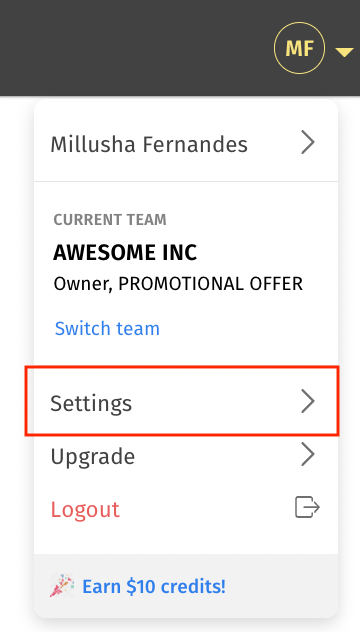The height and width of the screenshot is (632, 360).
Task: Click the Switch team link
Action: [107, 328]
